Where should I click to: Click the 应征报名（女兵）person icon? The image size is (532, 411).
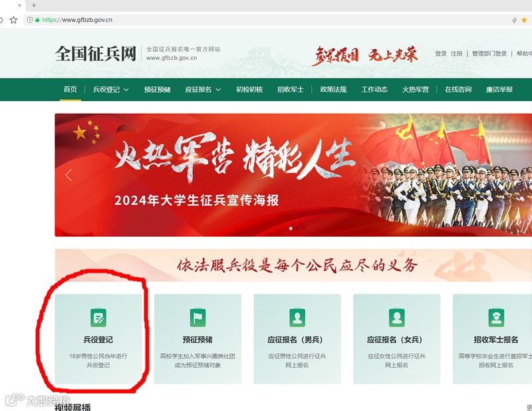coord(396,318)
